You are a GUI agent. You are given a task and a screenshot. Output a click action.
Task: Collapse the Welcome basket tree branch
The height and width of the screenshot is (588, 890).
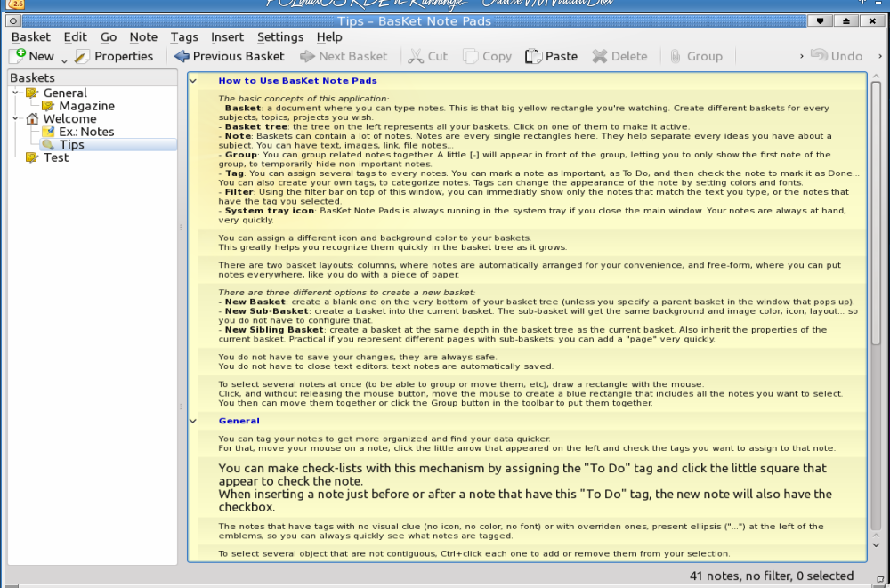point(16,118)
